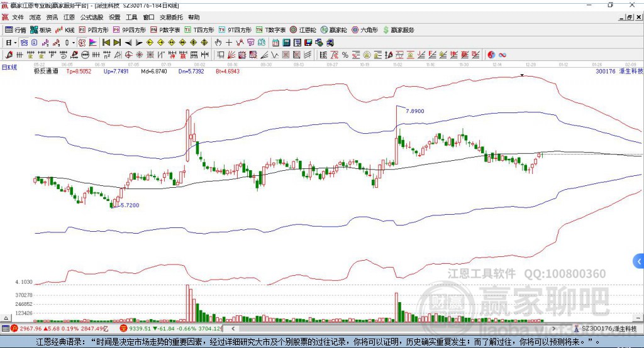644x348 pixels.
Task: Open the 板块 sector view
Action: point(41,30)
